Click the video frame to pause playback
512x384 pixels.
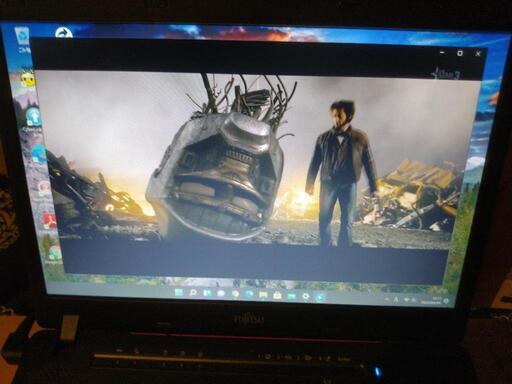(253, 160)
